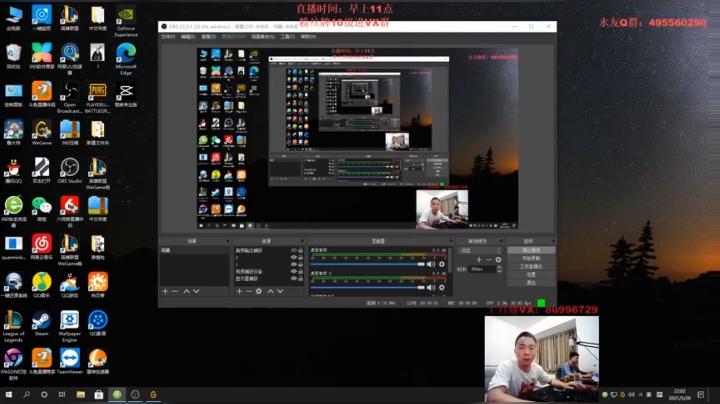Click the 300ms duration field

coord(482,269)
